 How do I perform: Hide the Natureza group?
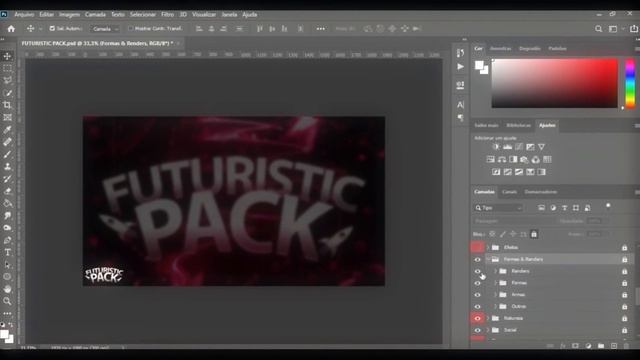pyautogui.click(x=477, y=318)
